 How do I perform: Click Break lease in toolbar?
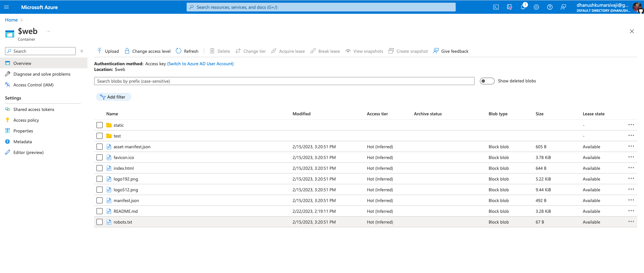point(325,51)
